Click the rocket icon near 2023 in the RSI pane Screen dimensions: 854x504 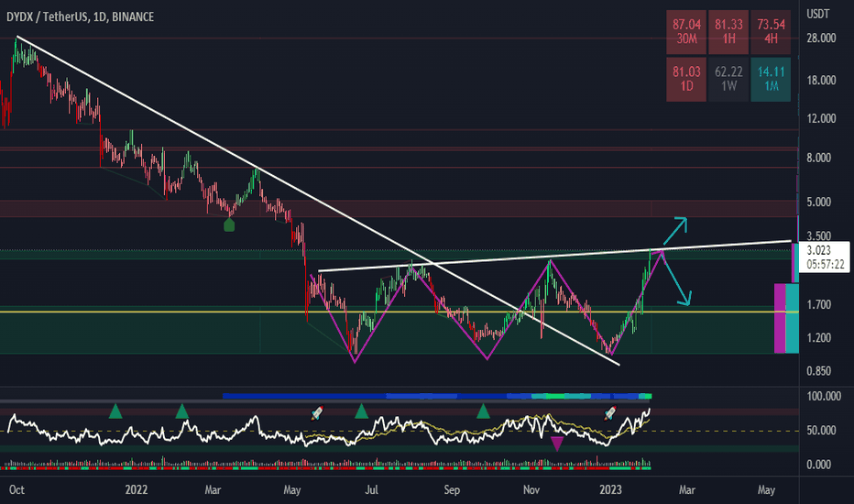point(610,413)
